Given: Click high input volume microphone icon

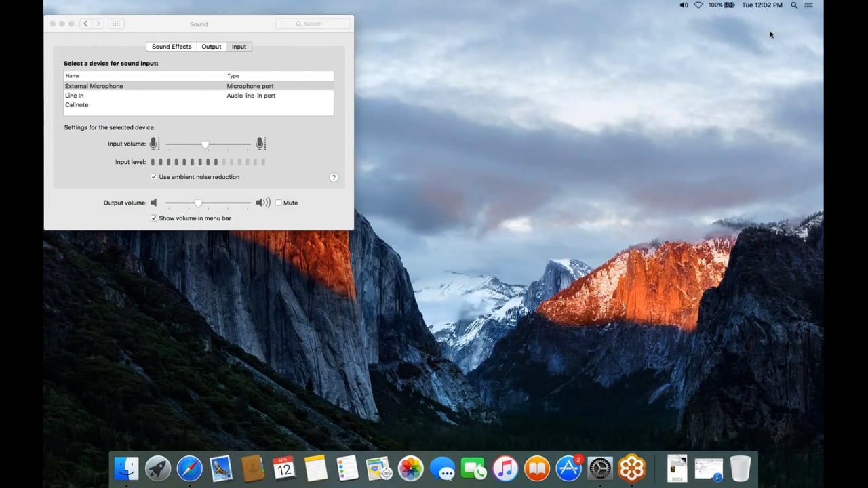Looking at the screenshot, I should coord(260,144).
